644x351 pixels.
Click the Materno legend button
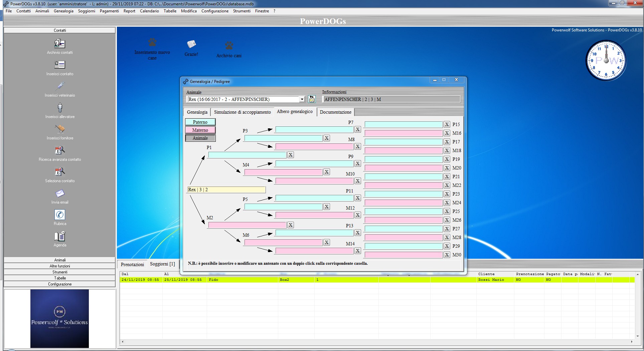[x=200, y=130]
